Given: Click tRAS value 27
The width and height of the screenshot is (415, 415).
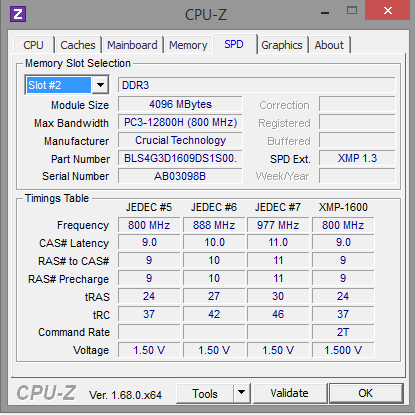Looking at the screenshot, I should click(x=214, y=296).
